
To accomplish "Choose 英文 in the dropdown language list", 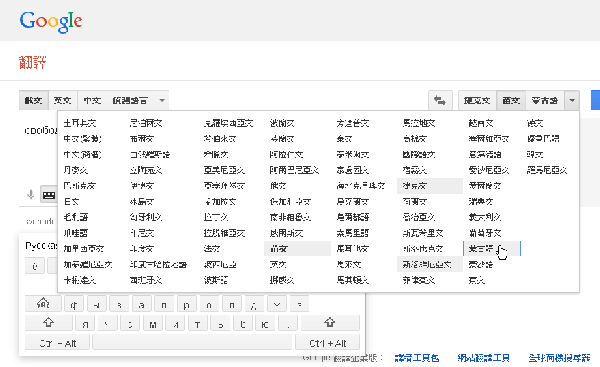I will (x=278, y=264).
